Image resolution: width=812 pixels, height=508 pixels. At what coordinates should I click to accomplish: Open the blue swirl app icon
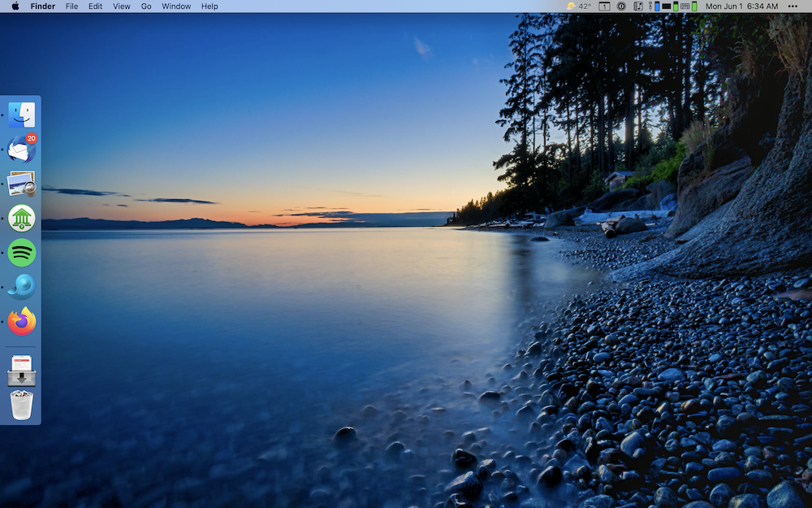(x=22, y=287)
